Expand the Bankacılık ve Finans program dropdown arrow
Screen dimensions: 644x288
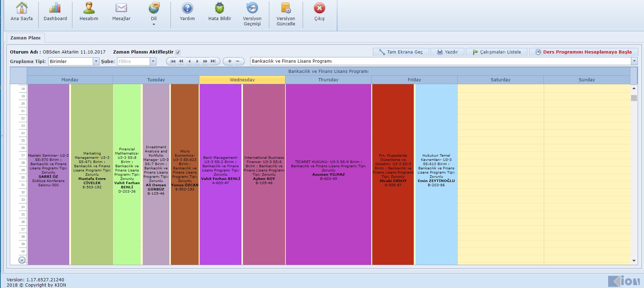pos(634,61)
